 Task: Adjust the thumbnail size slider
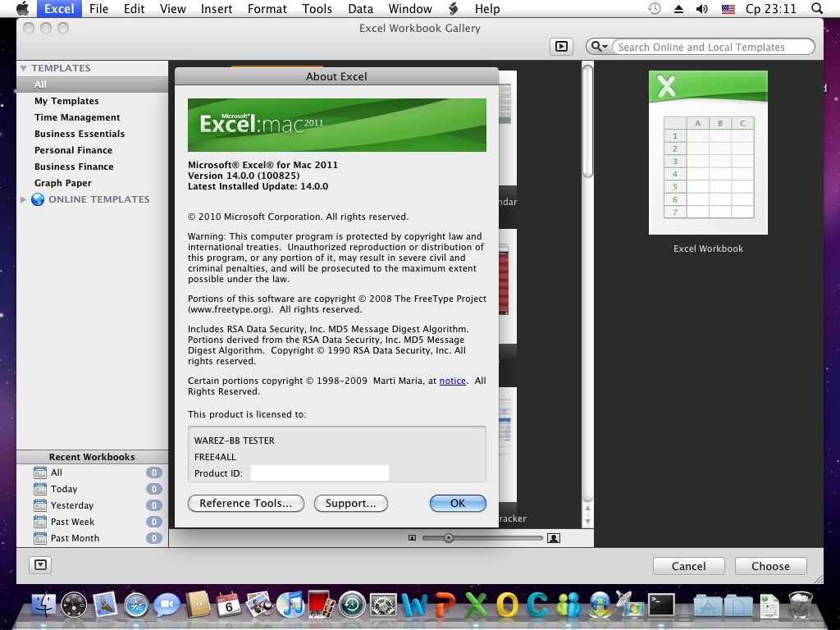[449, 538]
